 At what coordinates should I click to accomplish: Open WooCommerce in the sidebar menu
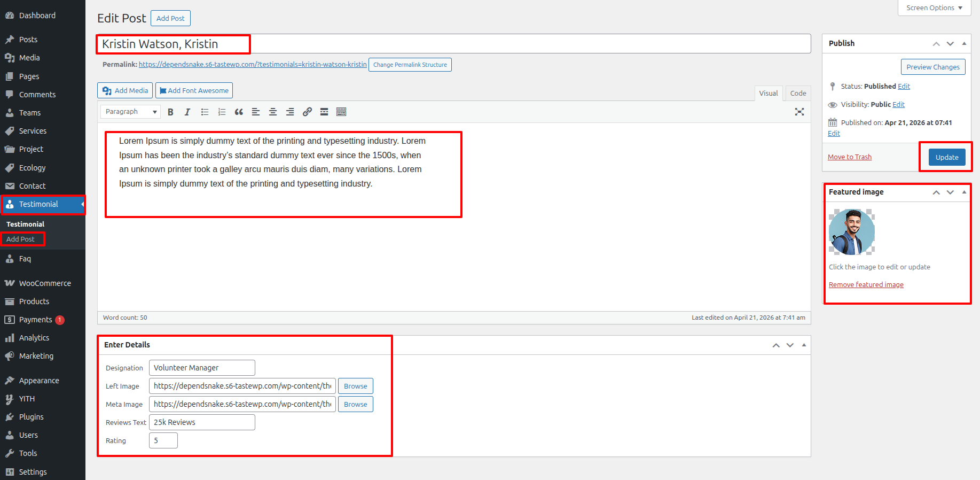click(45, 283)
